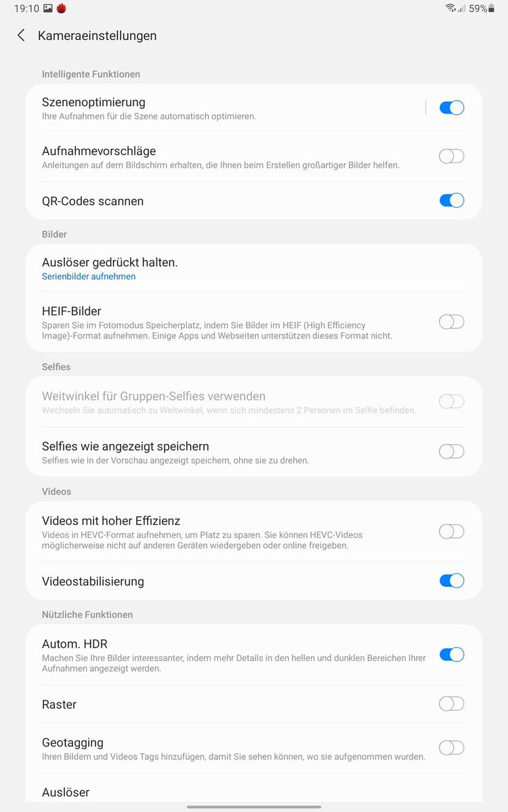Tap the Wi-Fi status icon
Screen dimensions: 508x812
coord(450,9)
